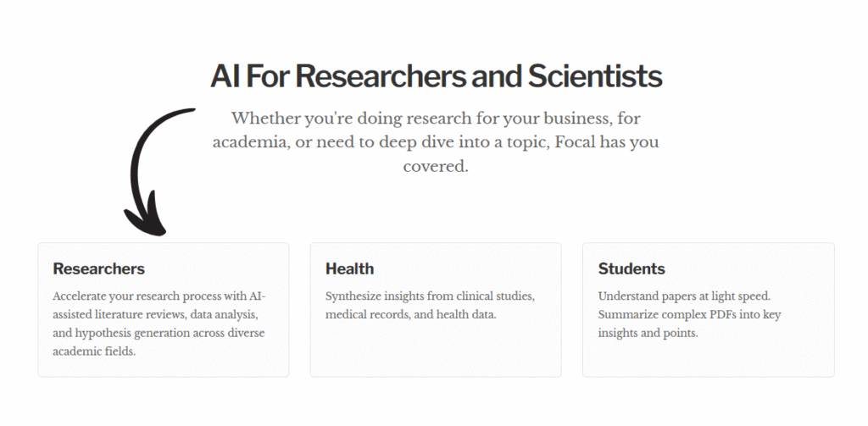Image resolution: width=868 pixels, height=426 pixels.
Task: Click the Health card title
Action: pos(349,268)
